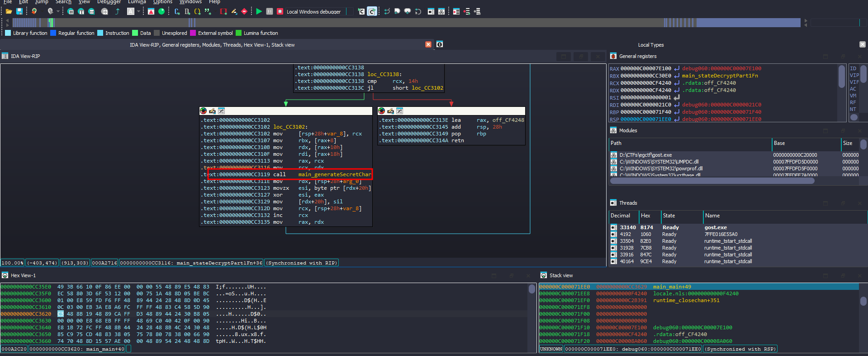Click the jump arrow next to RAX value
Image resolution: width=868 pixels, height=356 pixels.
[x=677, y=69]
